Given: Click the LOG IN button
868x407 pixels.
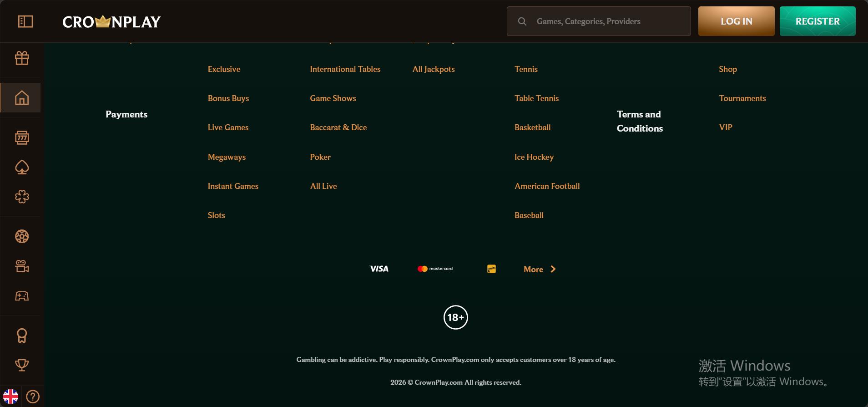Looking at the screenshot, I should click(737, 21).
